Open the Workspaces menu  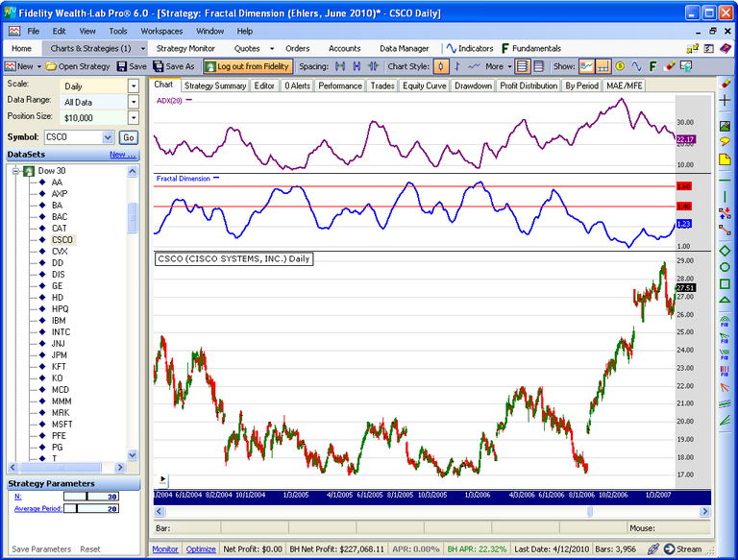pos(161,31)
